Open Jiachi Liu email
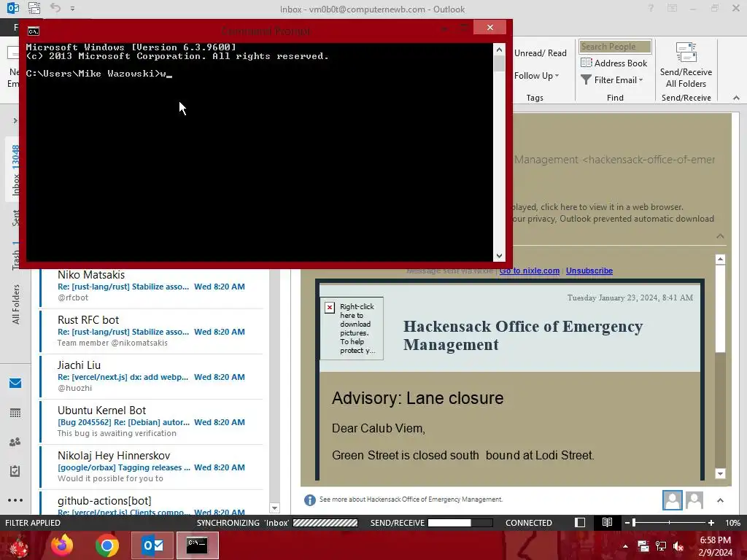Image resolution: width=747 pixels, height=560 pixels. point(152,376)
